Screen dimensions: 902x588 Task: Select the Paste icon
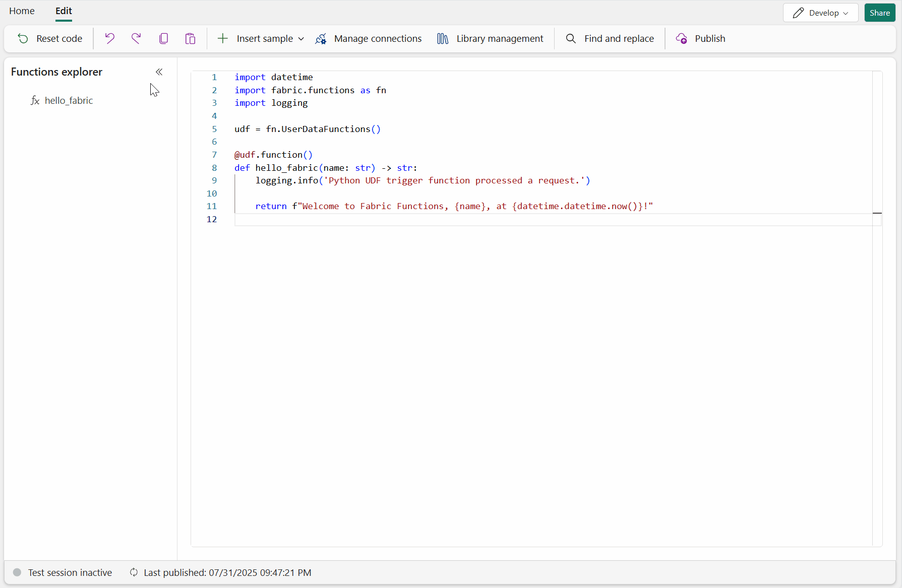(190, 38)
